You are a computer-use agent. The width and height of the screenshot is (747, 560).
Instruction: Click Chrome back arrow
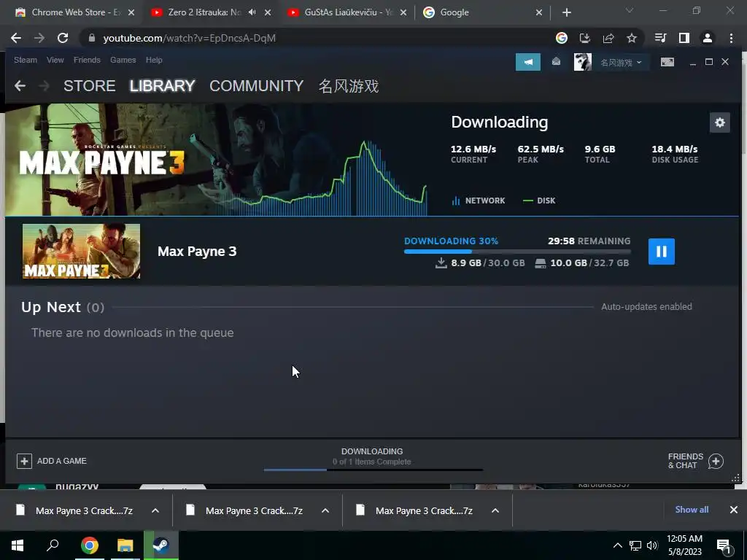(x=16, y=38)
